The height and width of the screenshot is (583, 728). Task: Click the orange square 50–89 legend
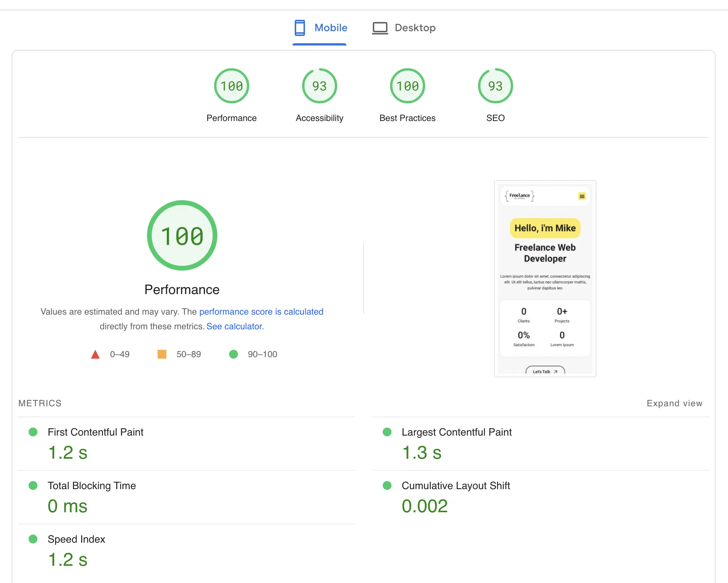(x=162, y=354)
